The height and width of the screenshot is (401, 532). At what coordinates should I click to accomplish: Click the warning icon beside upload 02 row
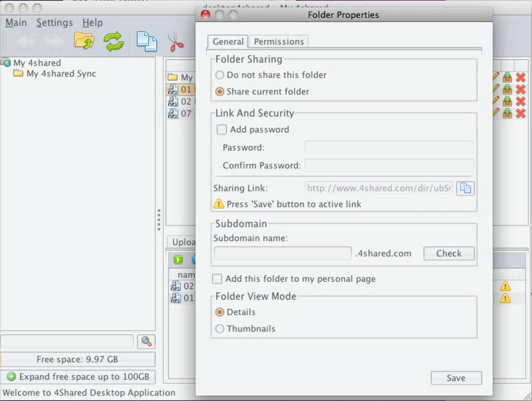[505, 286]
